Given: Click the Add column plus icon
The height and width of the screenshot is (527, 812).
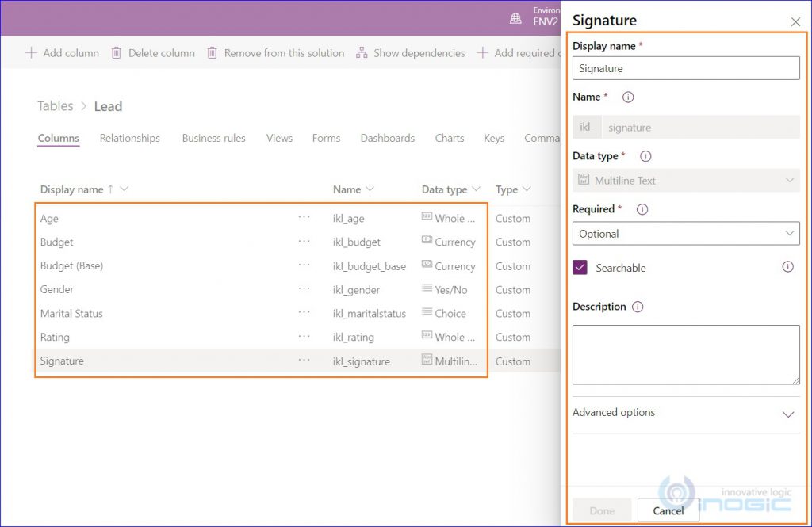Looking at the screenshot, I should click(x=32, y=53).
